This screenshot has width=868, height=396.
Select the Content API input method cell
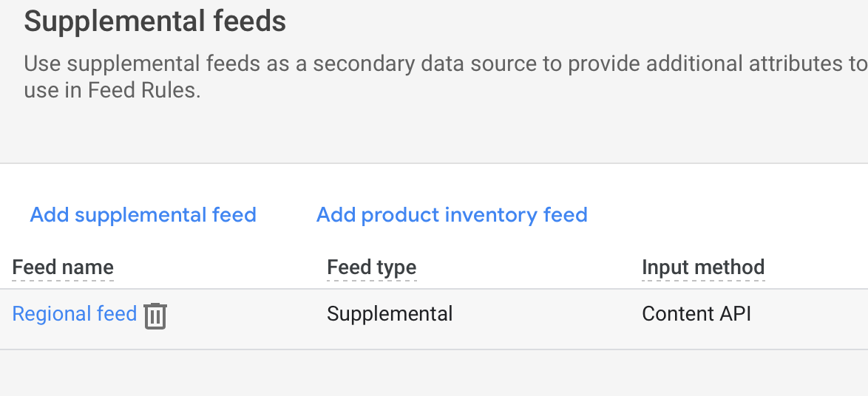pos(696,313)
